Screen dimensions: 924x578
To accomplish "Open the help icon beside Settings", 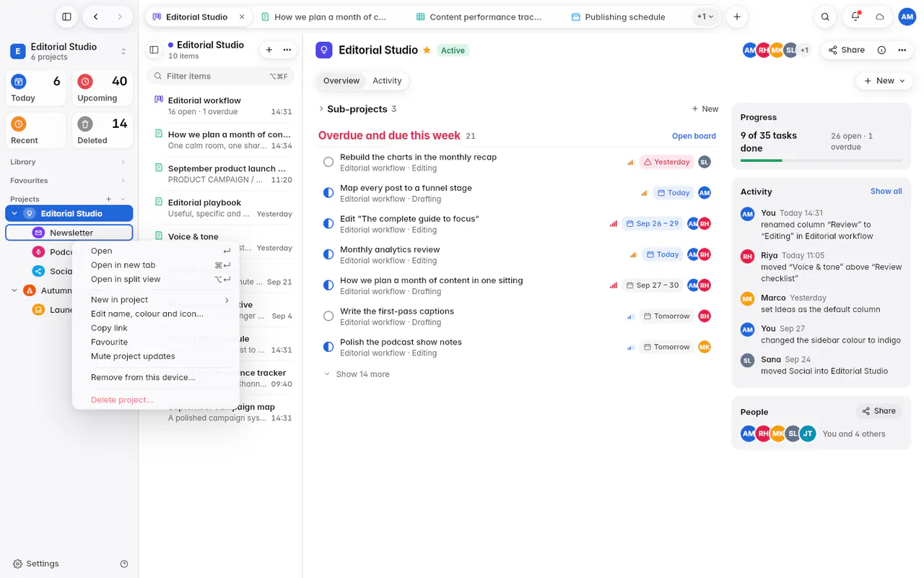I will pyautogui.click(x=124, y=564).
